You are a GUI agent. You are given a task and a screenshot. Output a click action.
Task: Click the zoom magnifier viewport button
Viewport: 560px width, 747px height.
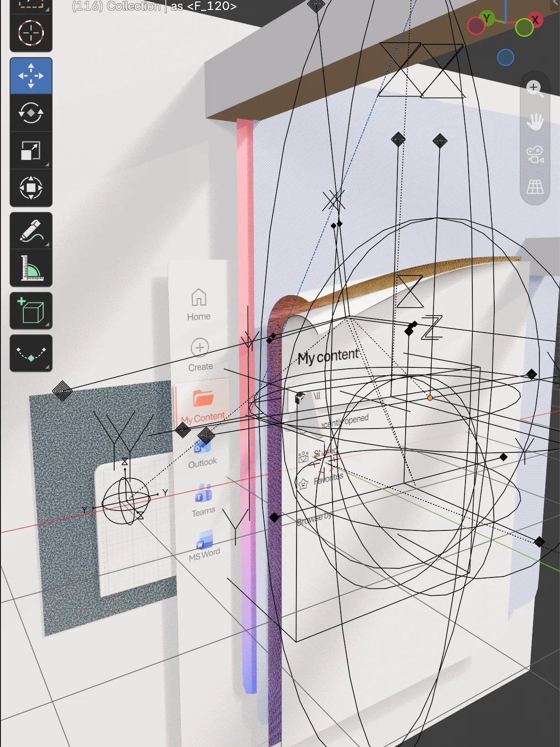pyautogui.click(x=534, y=88)
